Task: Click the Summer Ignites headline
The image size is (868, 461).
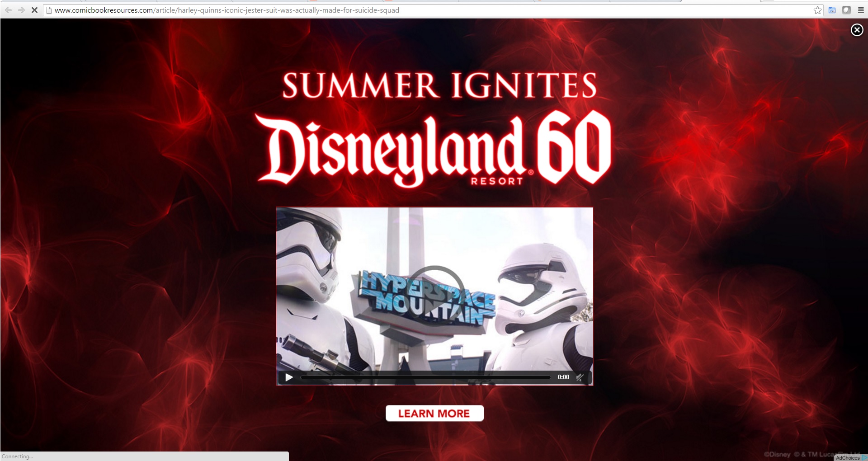Action: tap(439, 86)
